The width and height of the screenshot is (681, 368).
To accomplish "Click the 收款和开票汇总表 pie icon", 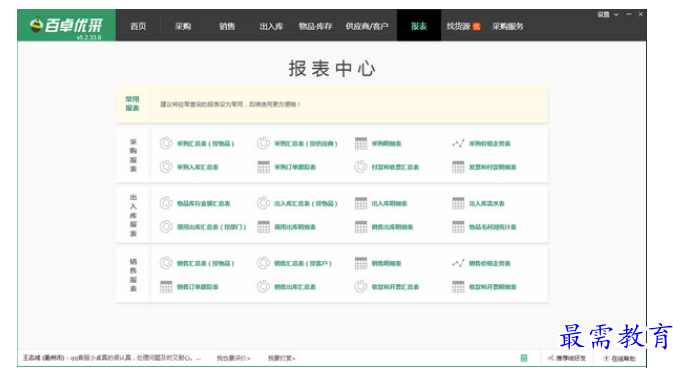I will coord(360,287).
